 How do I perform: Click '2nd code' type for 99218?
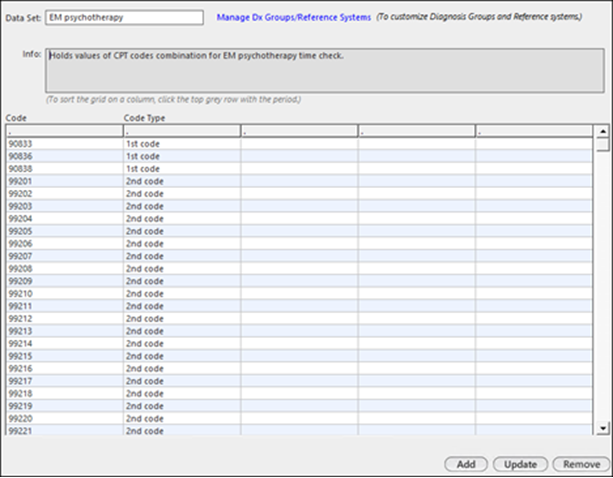coord(182,394)
